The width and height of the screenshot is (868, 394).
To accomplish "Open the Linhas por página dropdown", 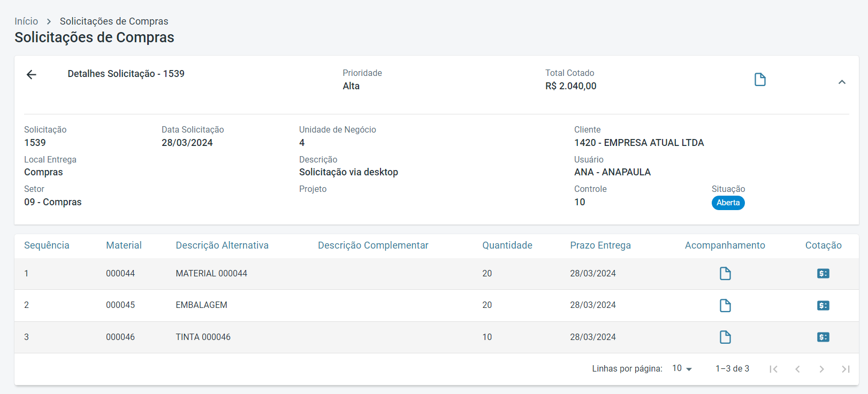I will (682, 369).
